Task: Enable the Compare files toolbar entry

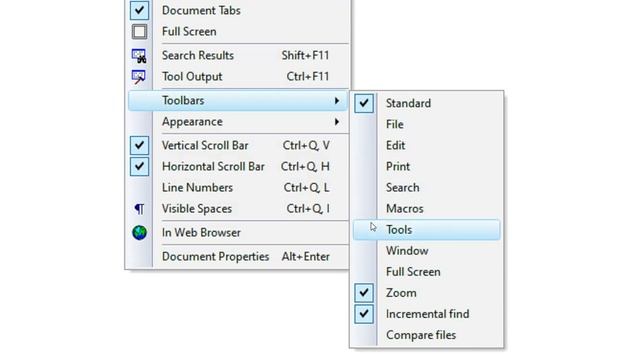Action: [426, 335]
